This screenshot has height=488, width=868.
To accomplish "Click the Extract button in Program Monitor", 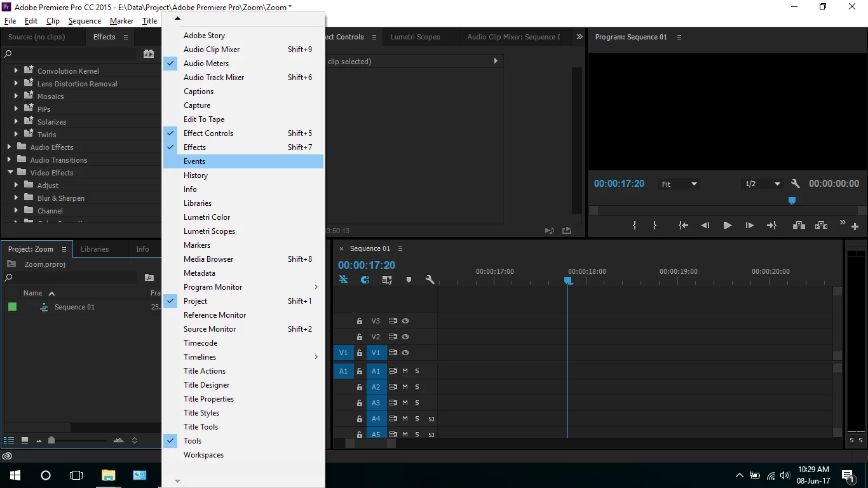I will (822, 226).
